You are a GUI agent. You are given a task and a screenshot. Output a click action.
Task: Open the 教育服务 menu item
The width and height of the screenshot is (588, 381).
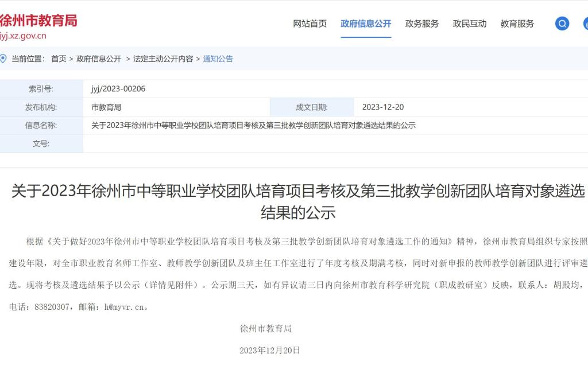coord(517,24)
